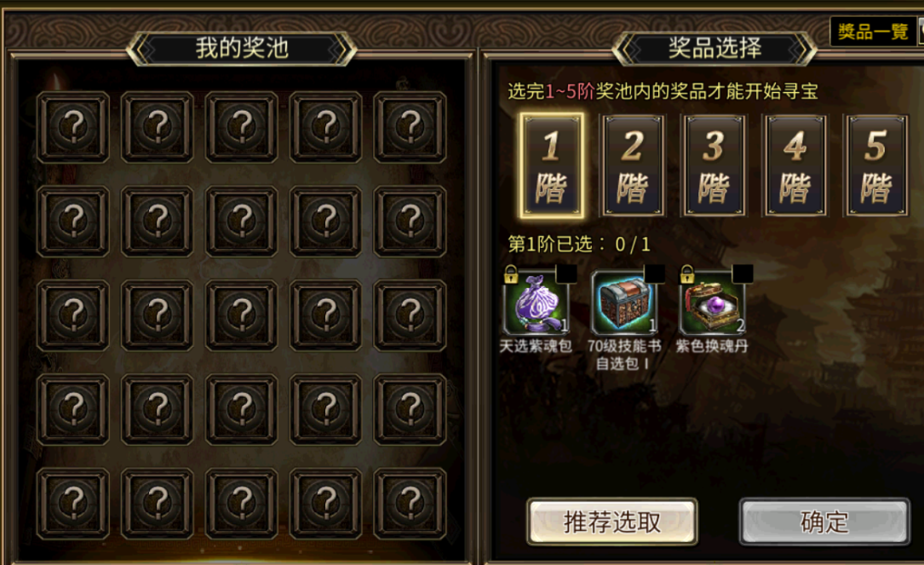Switch to the 5阶 tier tab
Viewport: 924px width, 565px height.
pyautogui.click(x=877, y=165)
